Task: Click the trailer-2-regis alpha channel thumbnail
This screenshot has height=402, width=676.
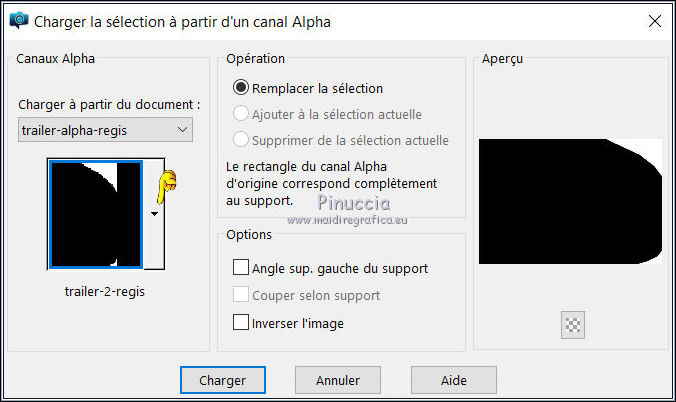Action: (95, 215)
